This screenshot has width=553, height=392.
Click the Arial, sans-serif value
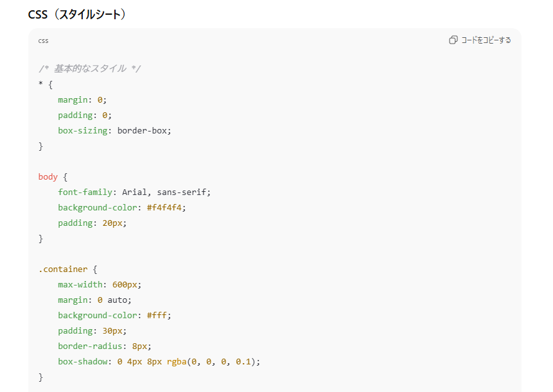[164, 192]
